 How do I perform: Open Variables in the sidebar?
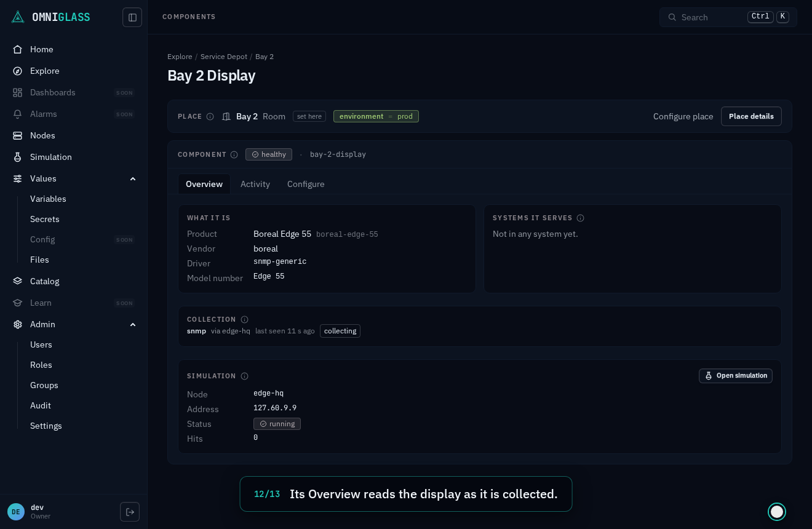click(x=48, y=199)
